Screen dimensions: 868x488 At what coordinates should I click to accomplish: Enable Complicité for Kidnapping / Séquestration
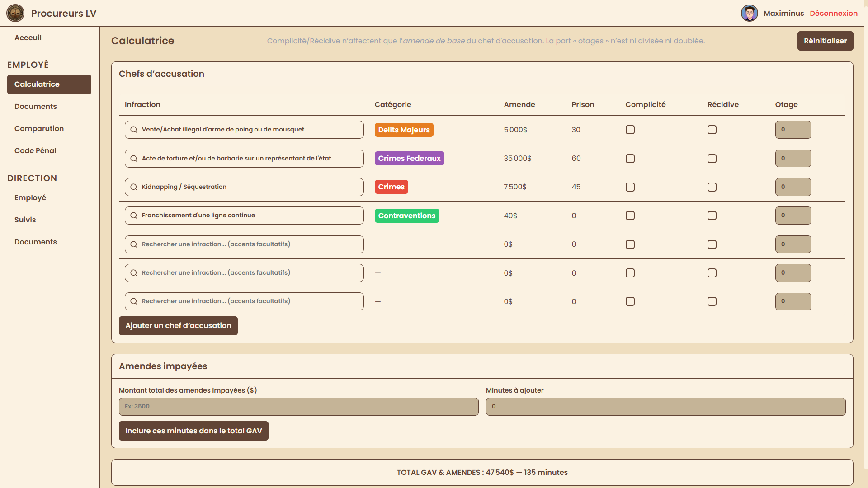point(630,187)
